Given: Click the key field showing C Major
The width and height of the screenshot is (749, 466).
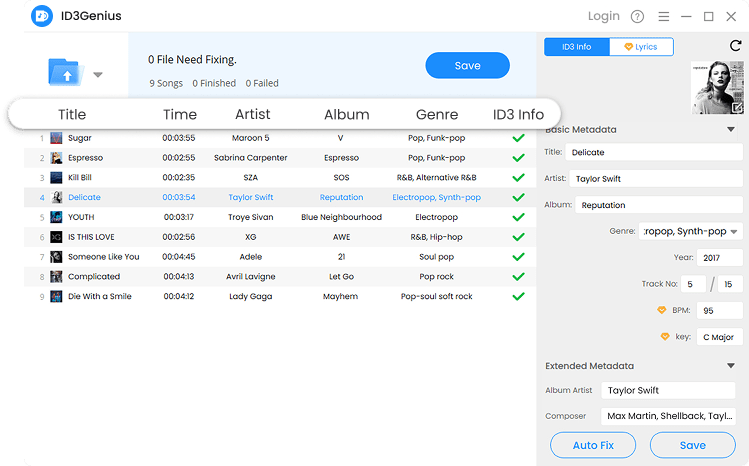Looking at the screenshot, I should coord(720,337).
